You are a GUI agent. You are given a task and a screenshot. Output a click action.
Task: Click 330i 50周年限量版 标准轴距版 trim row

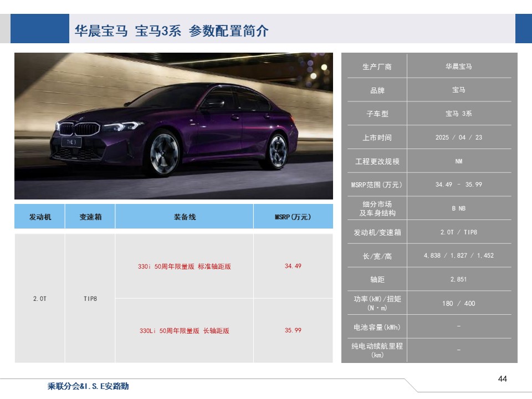185,267
